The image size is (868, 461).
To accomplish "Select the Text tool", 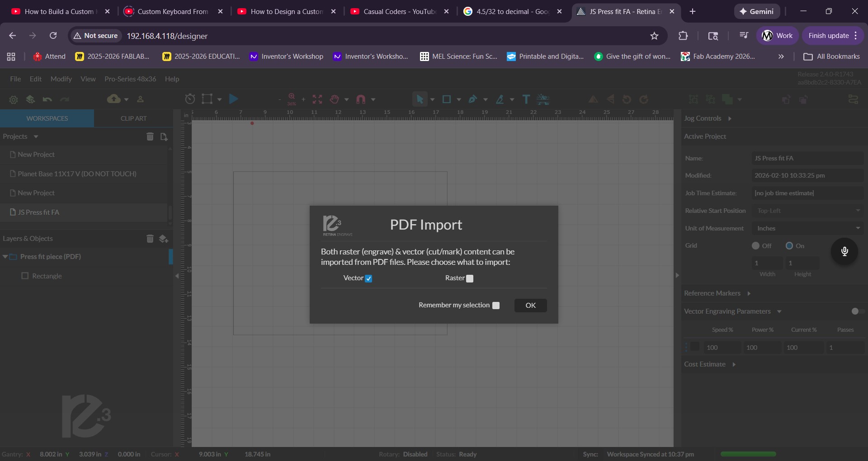I will [x=526, y=99].
